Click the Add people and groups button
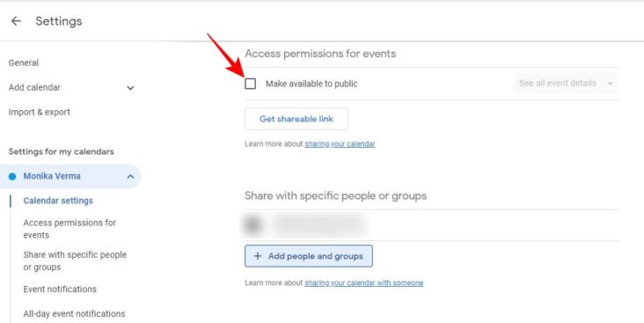Screen dimensions: 644x323 [309, 256]
